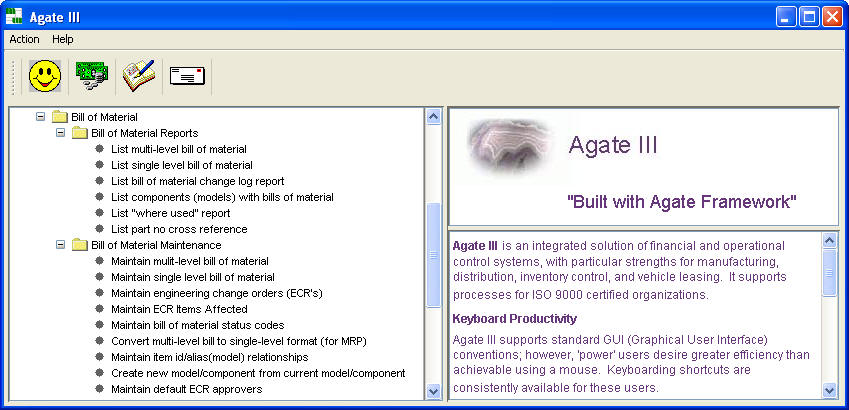Select List single level bill of material
This screenshot has width=849, height=410.
[182, 165]
